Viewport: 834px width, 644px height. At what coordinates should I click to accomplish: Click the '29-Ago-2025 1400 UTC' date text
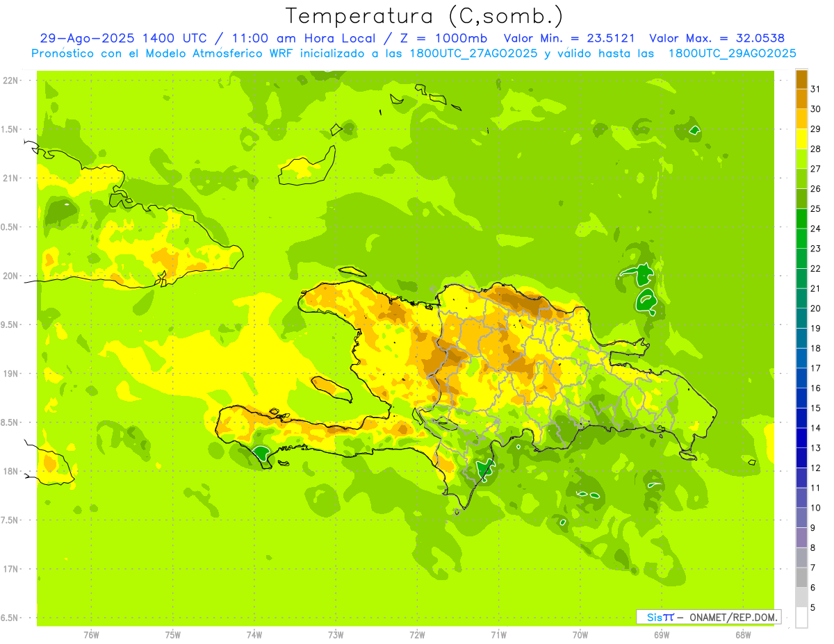[123, 38]
